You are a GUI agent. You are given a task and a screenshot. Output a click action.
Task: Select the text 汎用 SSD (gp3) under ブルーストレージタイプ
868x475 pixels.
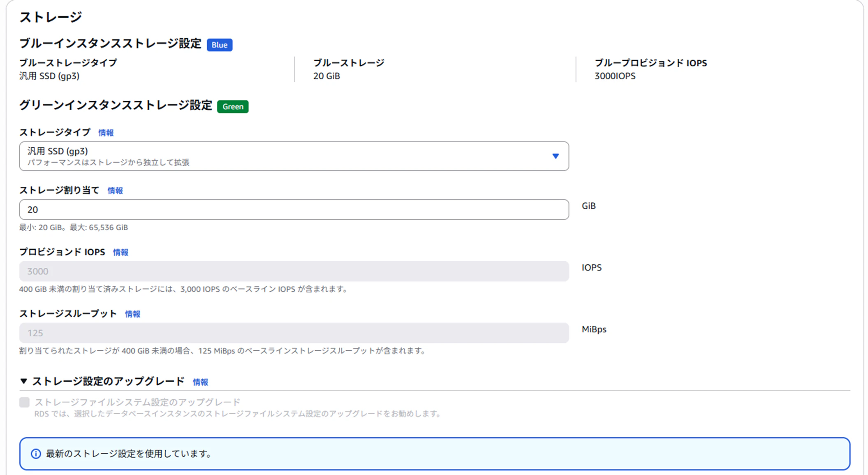(49, 76)
